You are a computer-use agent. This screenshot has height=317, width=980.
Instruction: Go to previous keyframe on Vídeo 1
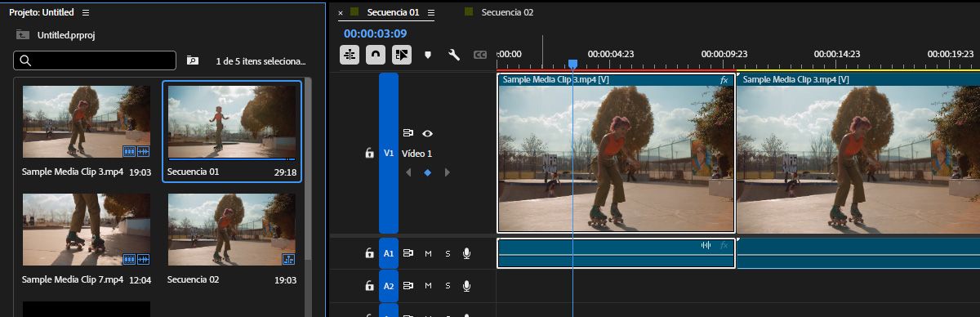pyautogui.click(x=408, y=172)
